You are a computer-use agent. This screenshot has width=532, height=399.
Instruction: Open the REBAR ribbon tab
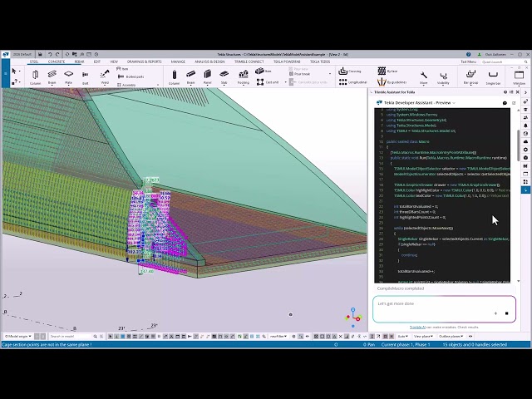[79, 62]
